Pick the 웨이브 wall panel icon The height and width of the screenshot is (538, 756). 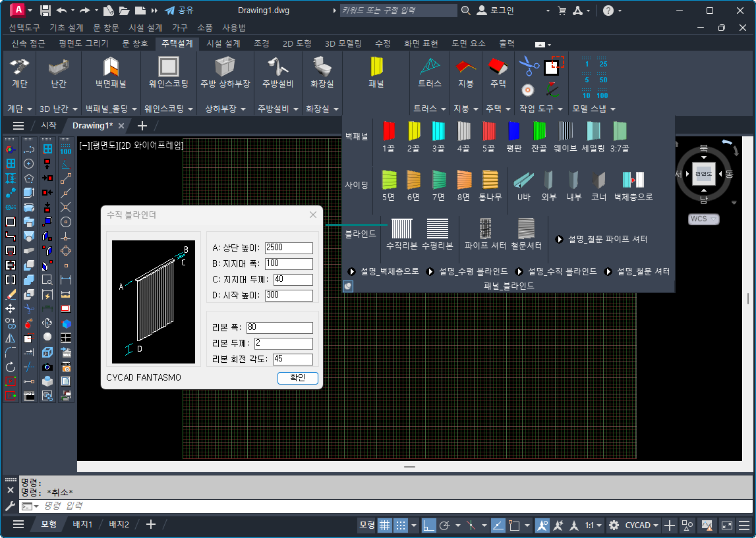point(565,132)
